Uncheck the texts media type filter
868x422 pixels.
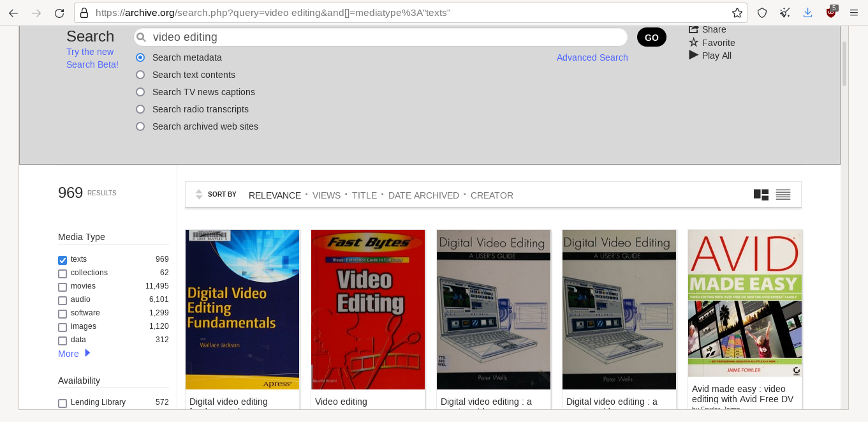point(63,260)
